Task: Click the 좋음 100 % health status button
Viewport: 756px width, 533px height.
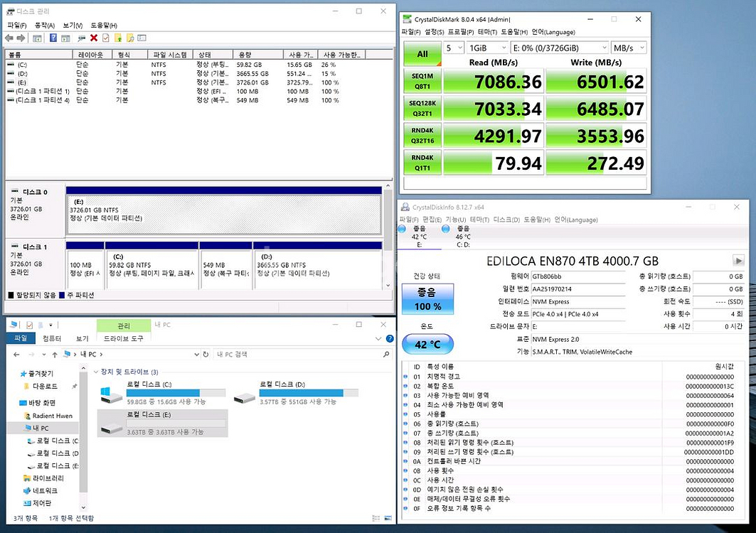Action: coord(427,298)
